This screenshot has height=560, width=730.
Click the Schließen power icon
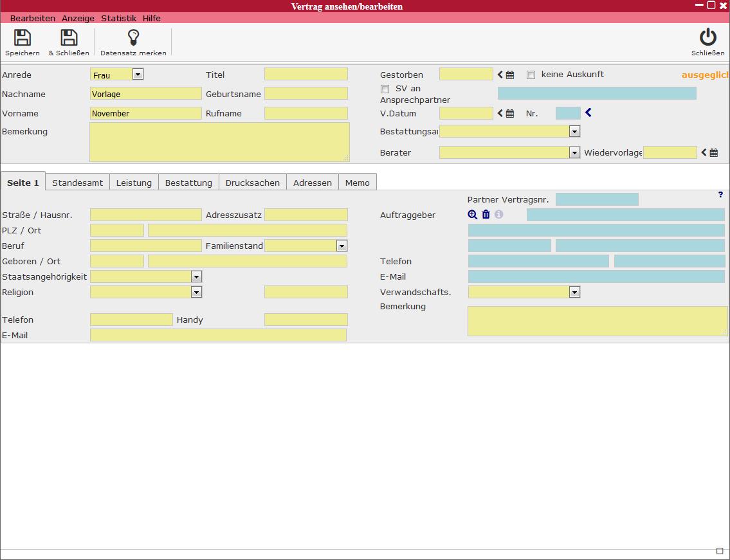[x=707, y=38]
